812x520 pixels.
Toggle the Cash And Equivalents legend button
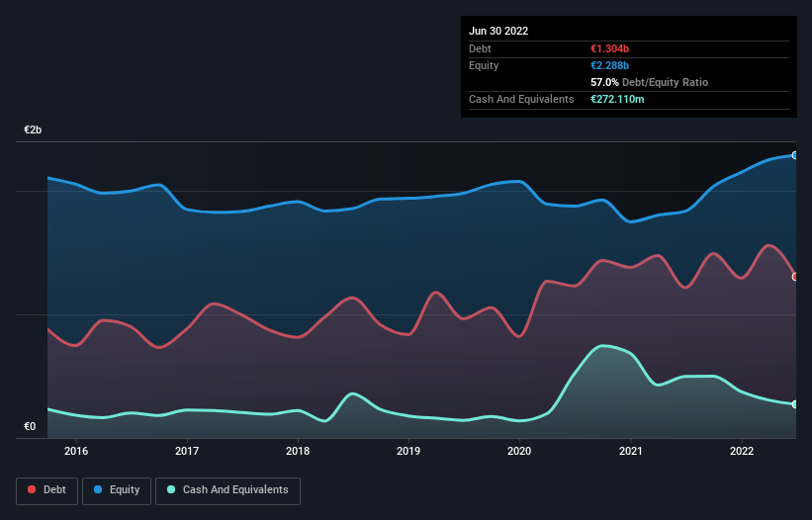(227, 490)
